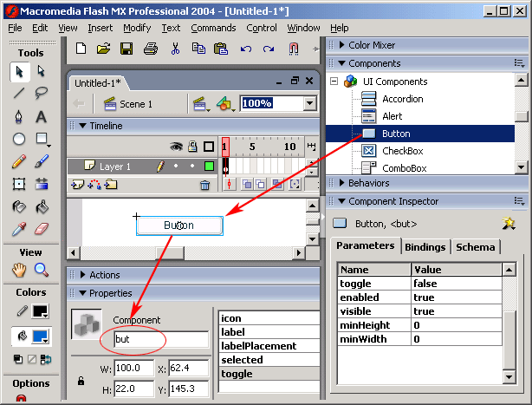Expand the Actions panel

pos(82,275)
